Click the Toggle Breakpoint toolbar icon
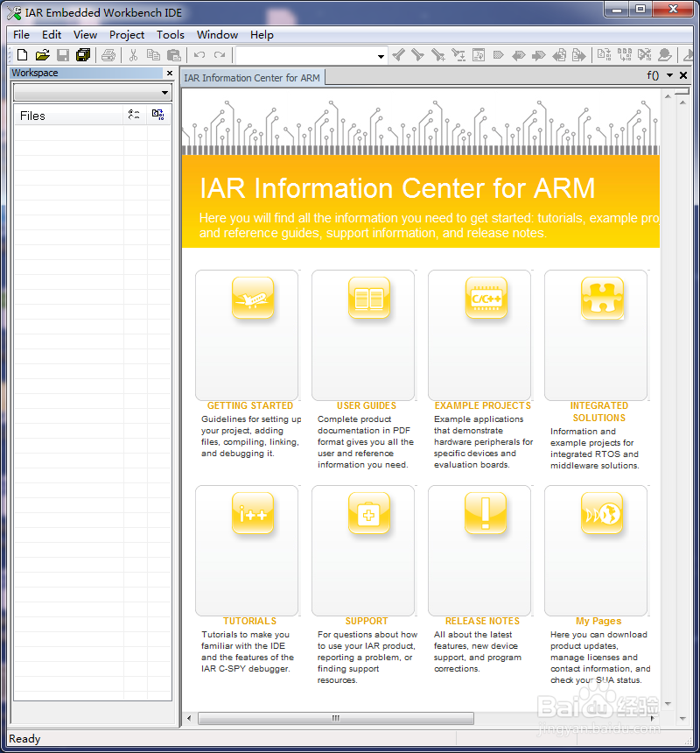The width and height of the screenshot is (700, 753). click(664, 55)
